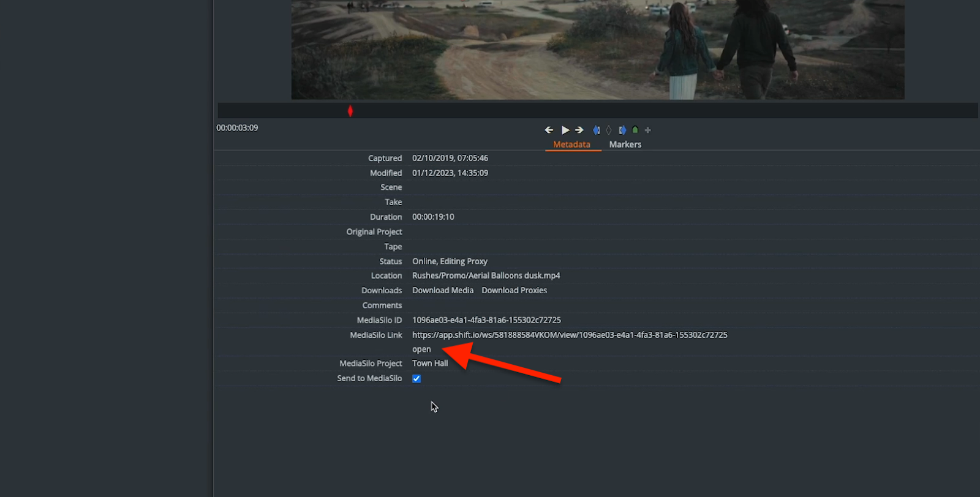Play the video clip
Viewport: 980px width, 497px height.
565,130
